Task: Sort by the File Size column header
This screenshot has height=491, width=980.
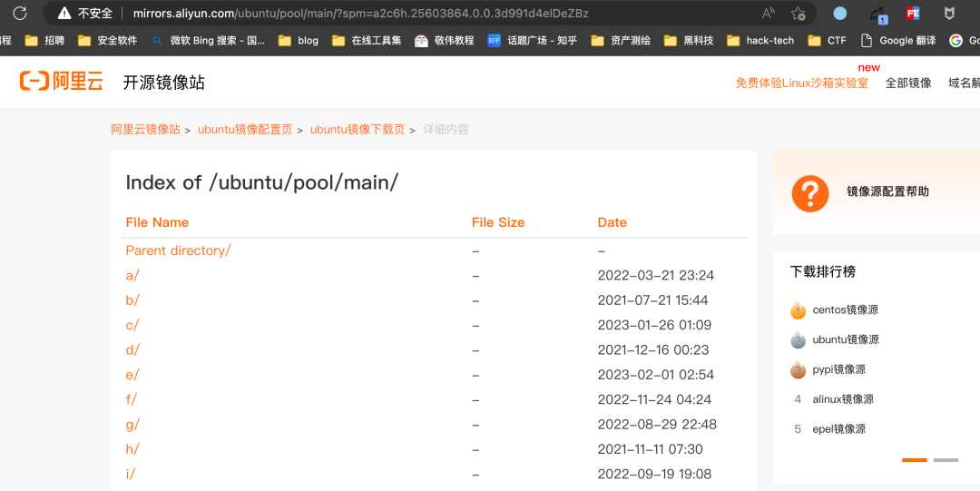Action: [498, 222]
